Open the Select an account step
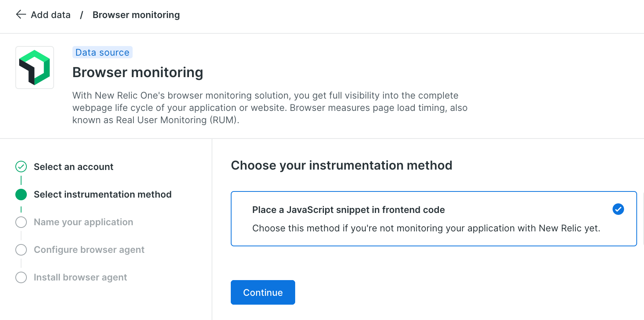Screen dimensions: 644x320 pos(73,167)
